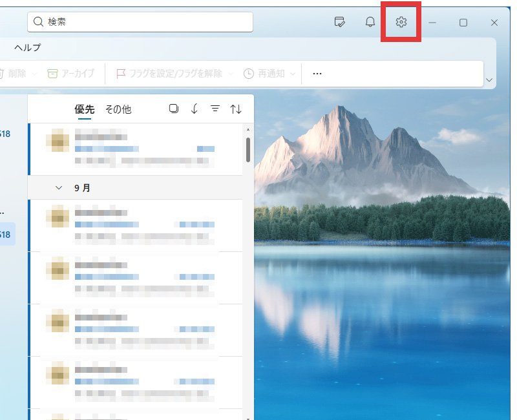Collapse the 9月 message group
The height and width of the screenshot is (420, 517).
59,188
